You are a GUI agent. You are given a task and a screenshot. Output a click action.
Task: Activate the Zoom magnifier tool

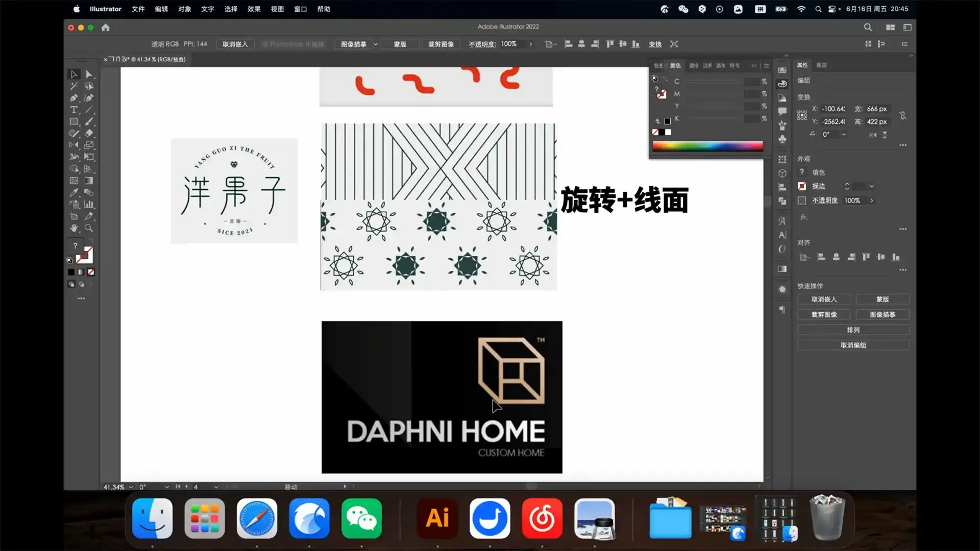(89, 228)
